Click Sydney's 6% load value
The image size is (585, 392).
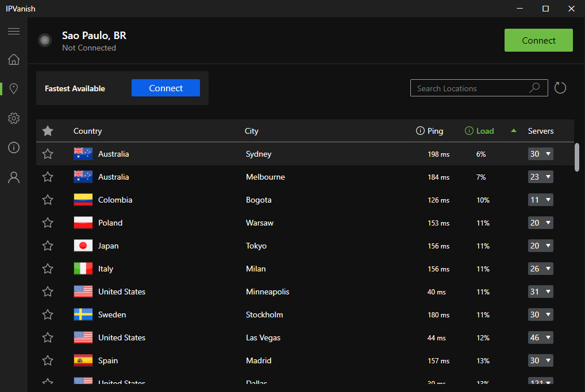point(481,154)
